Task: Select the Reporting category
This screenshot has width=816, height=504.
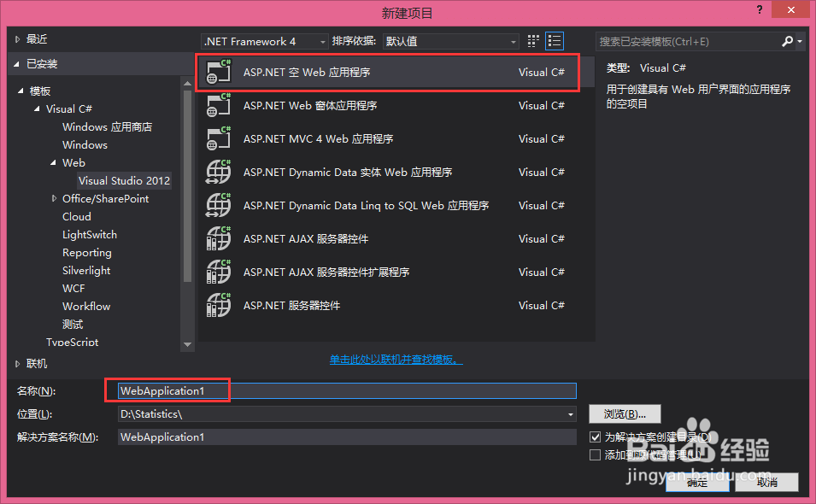Action: point(87,252)
